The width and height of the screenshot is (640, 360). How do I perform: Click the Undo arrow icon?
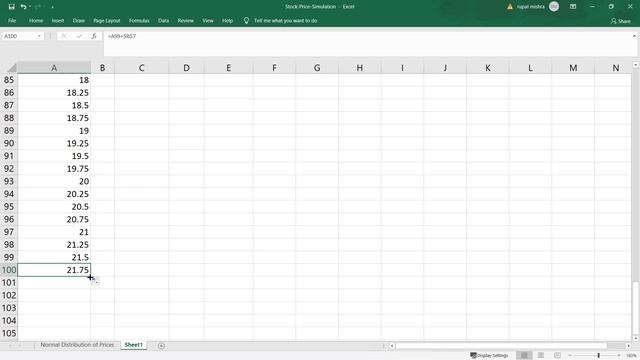(x=23, y=7)
